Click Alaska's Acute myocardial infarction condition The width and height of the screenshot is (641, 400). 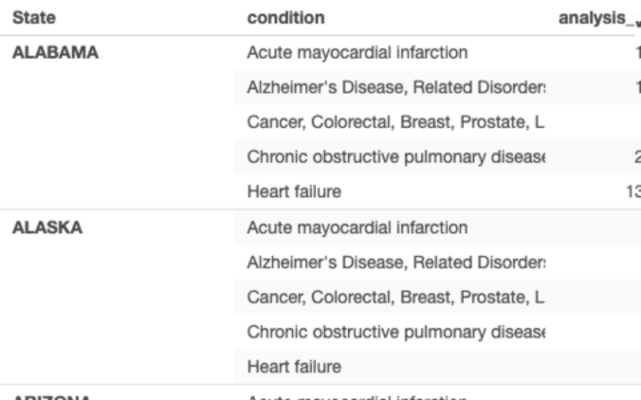click(x=357, y=228)
